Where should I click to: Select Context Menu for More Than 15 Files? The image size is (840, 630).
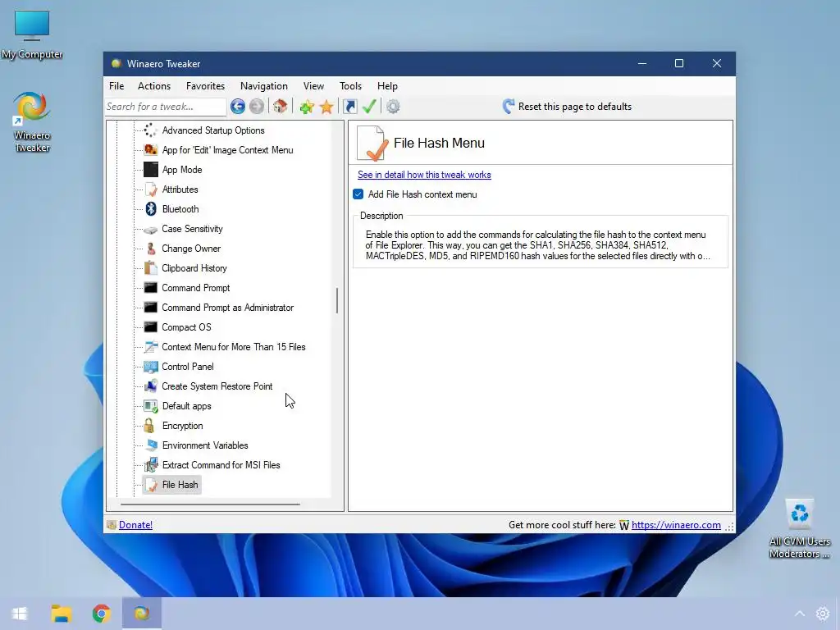point(234,347)
